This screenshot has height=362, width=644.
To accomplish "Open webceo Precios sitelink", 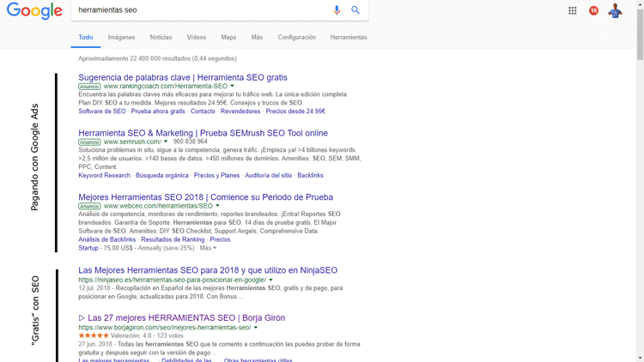I will click(x=220, y=239).
